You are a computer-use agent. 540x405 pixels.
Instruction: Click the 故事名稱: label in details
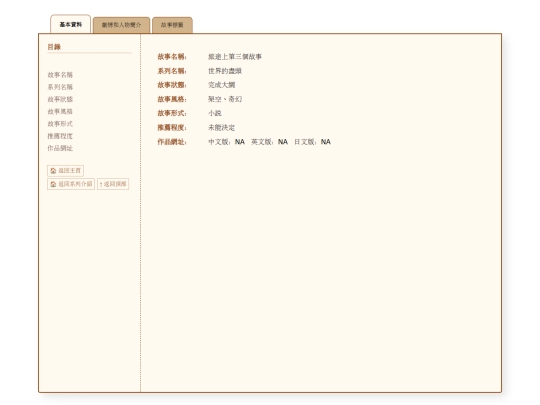pos(172,56)
